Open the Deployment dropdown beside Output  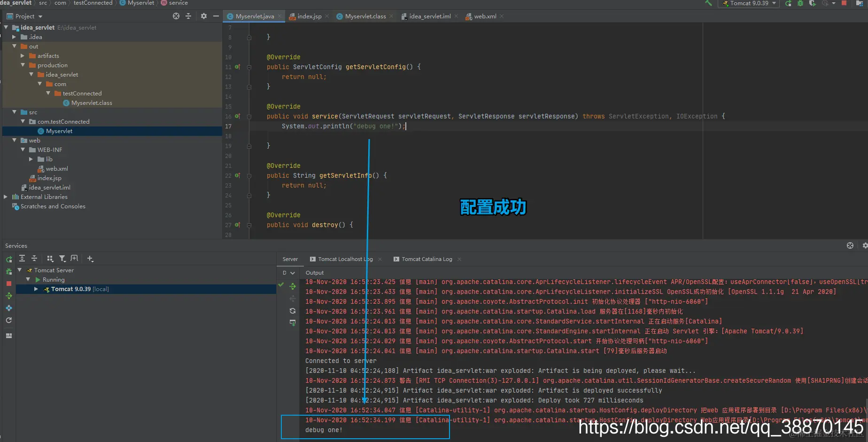click(288, 273)
